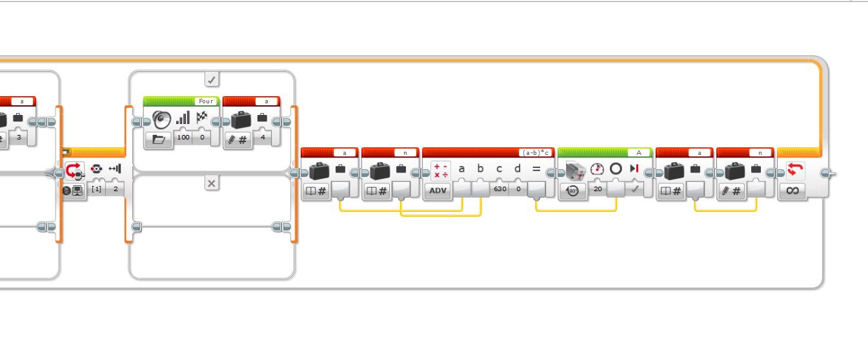This screenshot has width=868, height=361.
Task: Click the play type checkered flag icon
Action: [x=203, y=118]
